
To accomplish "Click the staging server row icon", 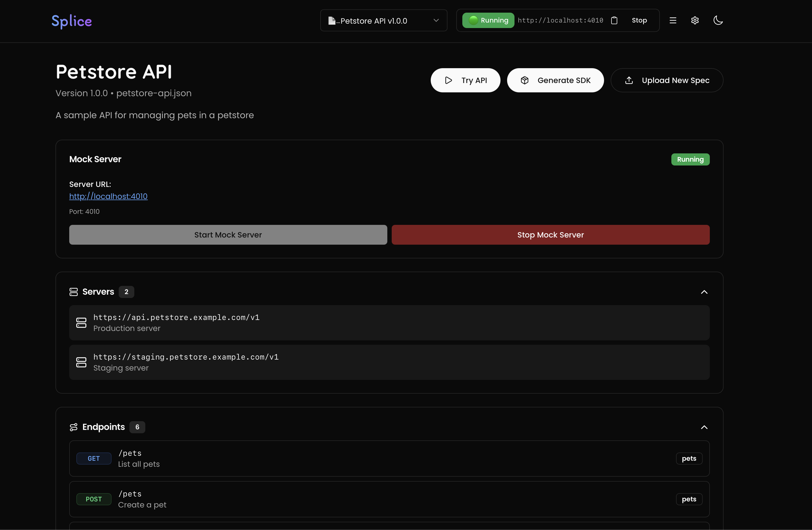I will point(81,362).
